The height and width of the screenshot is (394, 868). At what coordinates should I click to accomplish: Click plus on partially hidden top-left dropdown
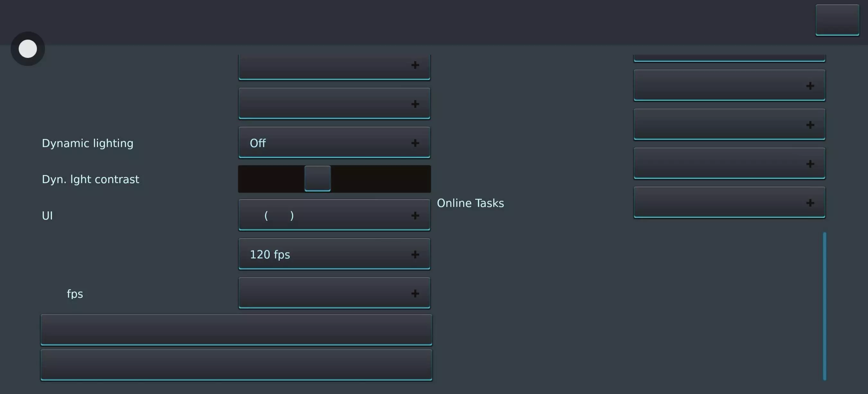point(415,65)
